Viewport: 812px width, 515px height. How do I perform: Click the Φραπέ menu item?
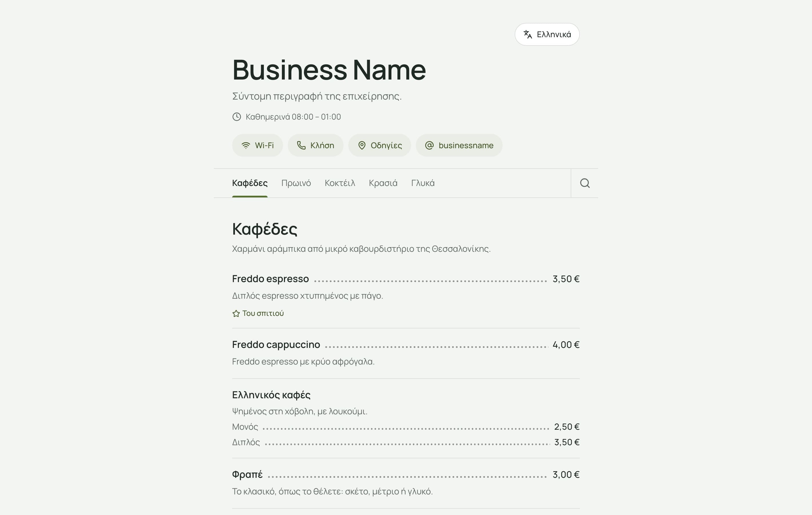coord(406,483)
